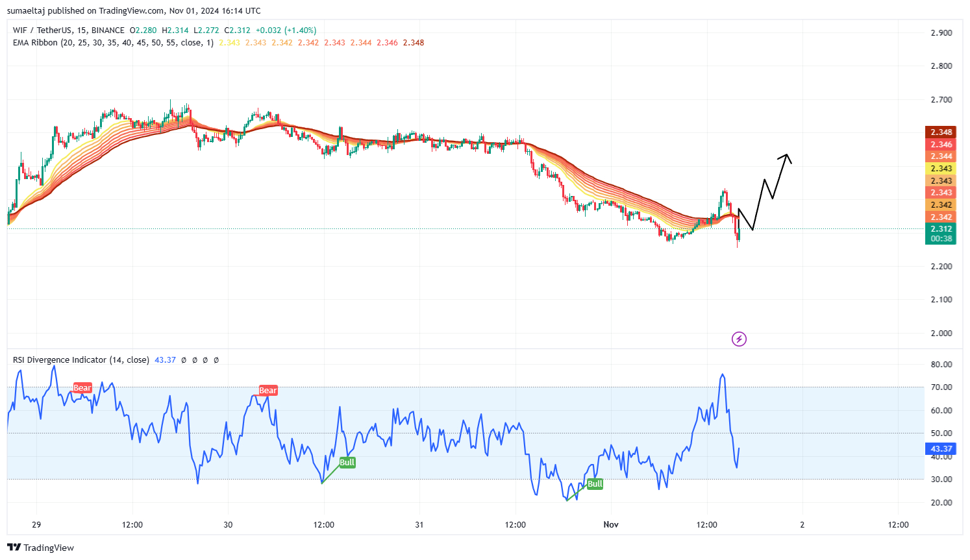Click the 2.800 price axis label
This screenshot has width=970, height=560.
pos(941,66)
